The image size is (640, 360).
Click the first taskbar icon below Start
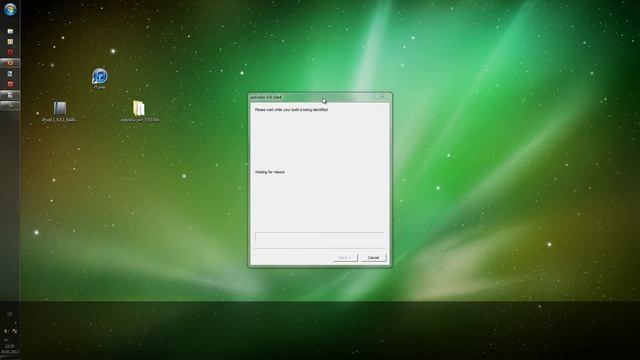(10, 31)
